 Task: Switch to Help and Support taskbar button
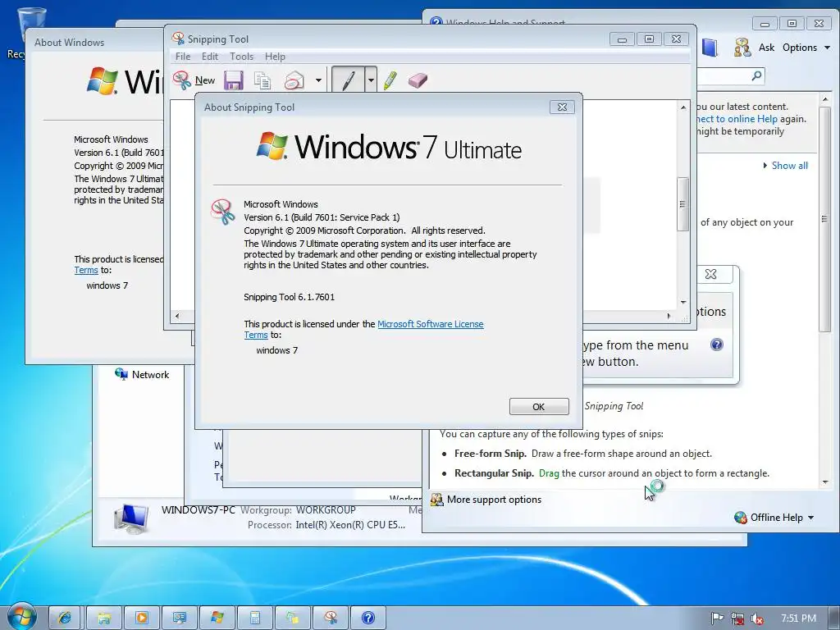(x=368, y=618)
